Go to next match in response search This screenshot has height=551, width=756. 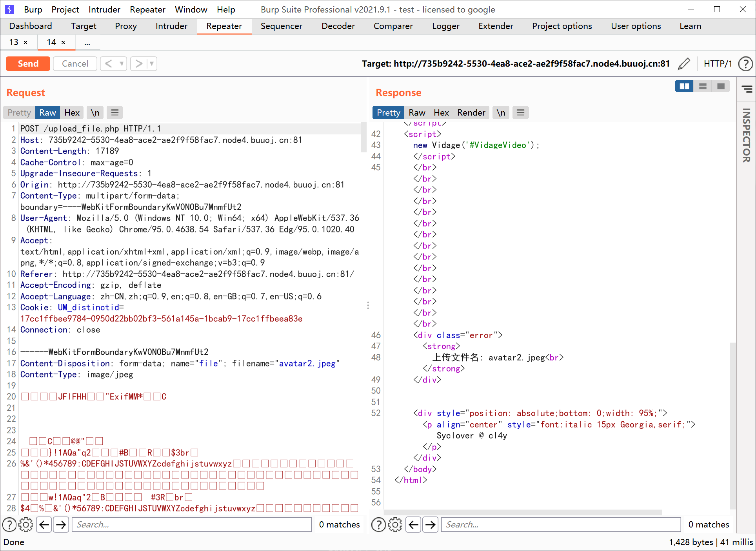(x=431, y=524)
